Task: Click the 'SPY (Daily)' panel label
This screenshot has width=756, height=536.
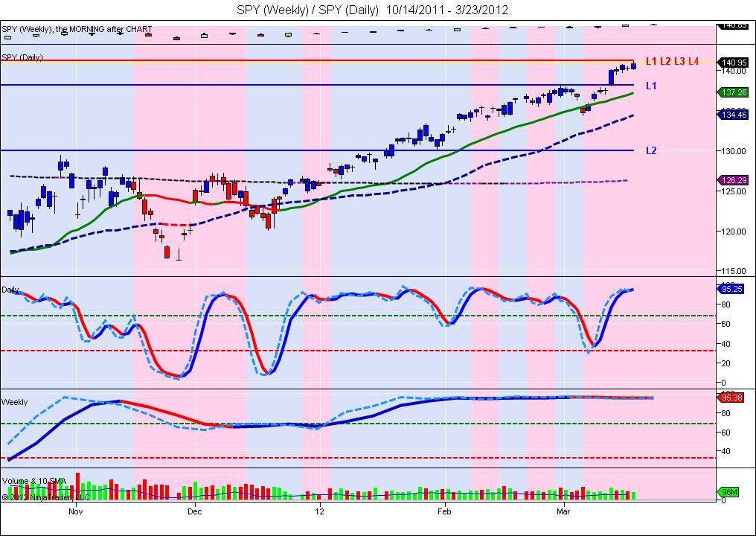Action: point(22,57)
